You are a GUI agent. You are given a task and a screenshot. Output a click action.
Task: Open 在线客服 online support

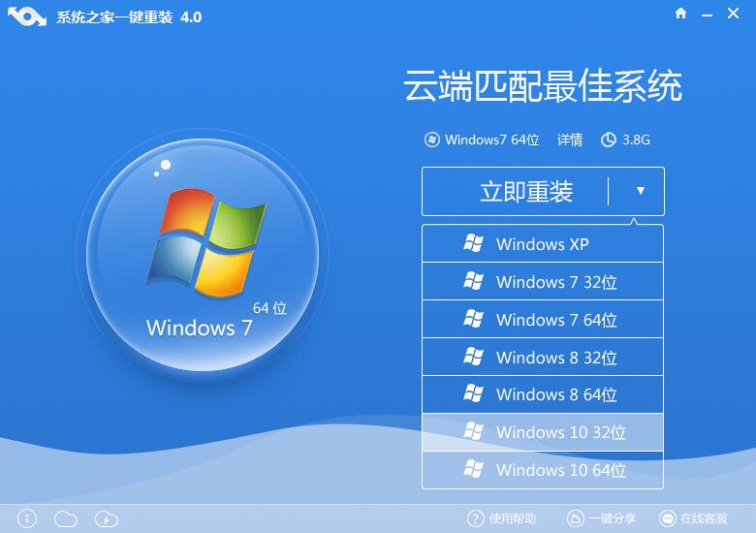click(704, 518)
